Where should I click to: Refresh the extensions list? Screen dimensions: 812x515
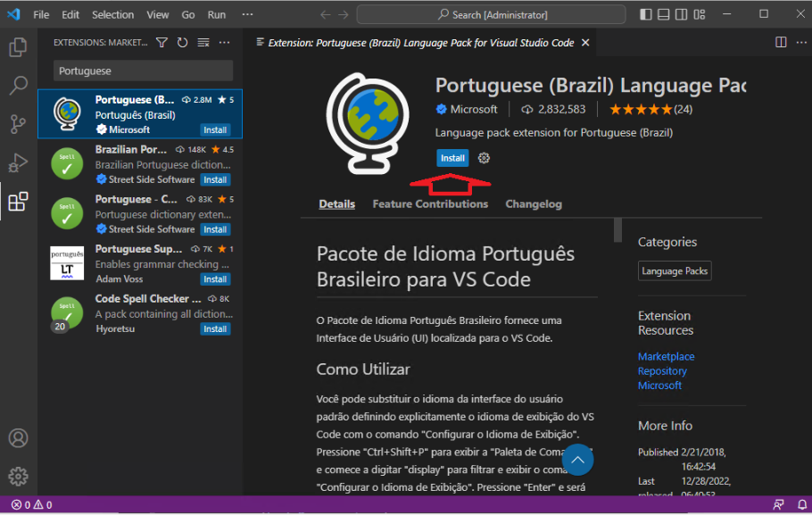click(x=181, y=41)
